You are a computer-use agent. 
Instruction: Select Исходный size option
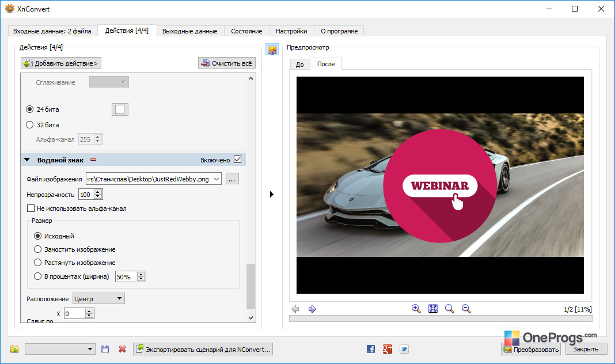coord(37,236)
